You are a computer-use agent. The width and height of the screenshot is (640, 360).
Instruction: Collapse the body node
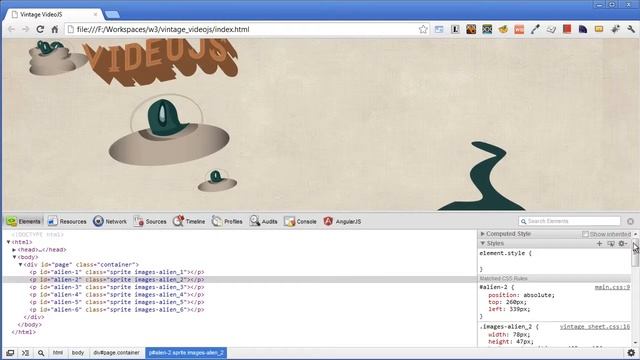(14, 257)
